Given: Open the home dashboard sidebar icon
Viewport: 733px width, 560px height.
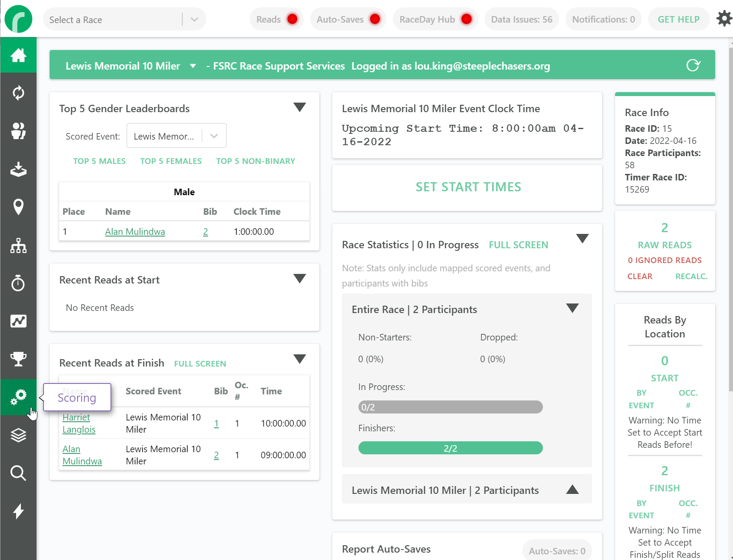Looking at the screenshot, I should [x=18, y=55].
